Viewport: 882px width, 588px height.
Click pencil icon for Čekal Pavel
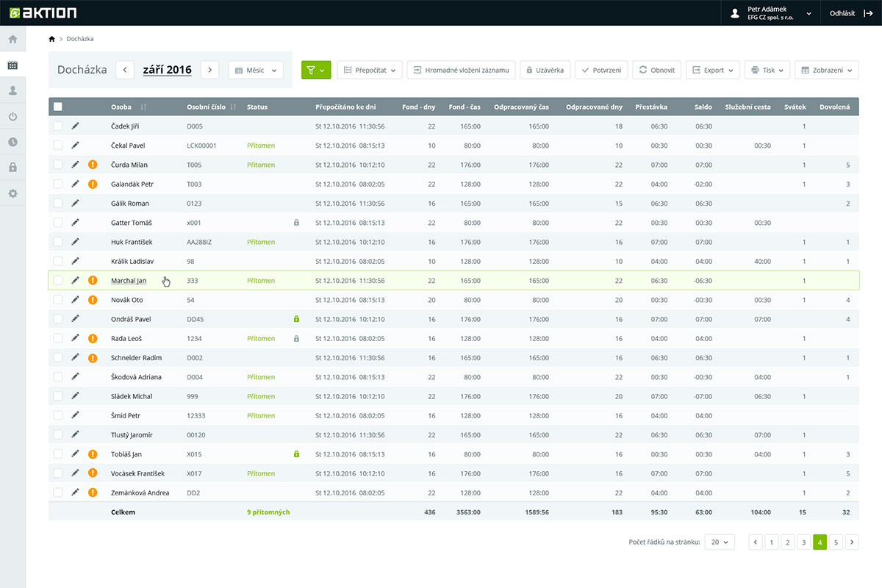(x=75, y=146)
